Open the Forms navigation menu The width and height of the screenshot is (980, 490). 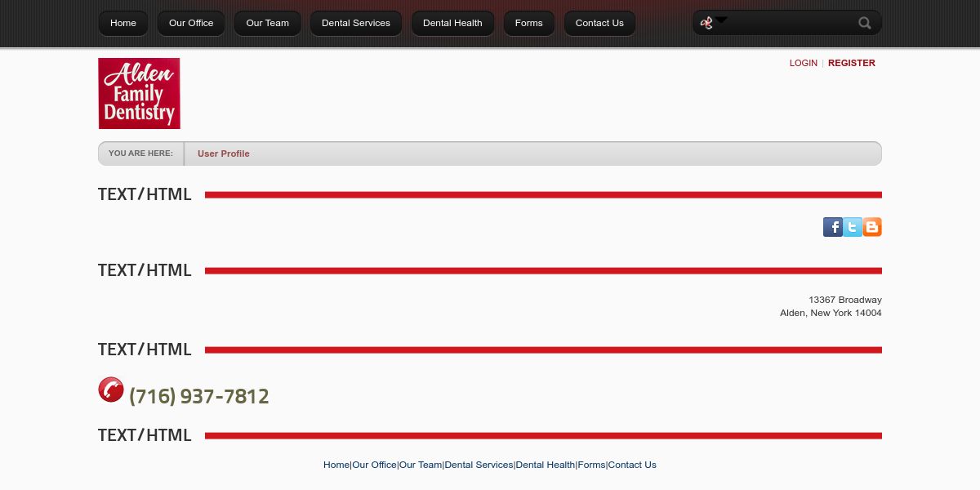tap(529, 23)
